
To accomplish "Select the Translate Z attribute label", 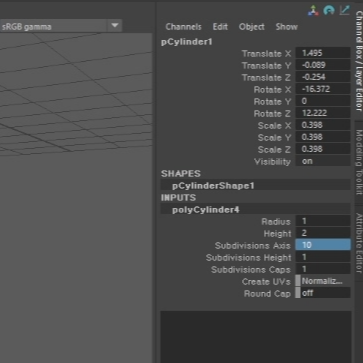I will [266, 78].
